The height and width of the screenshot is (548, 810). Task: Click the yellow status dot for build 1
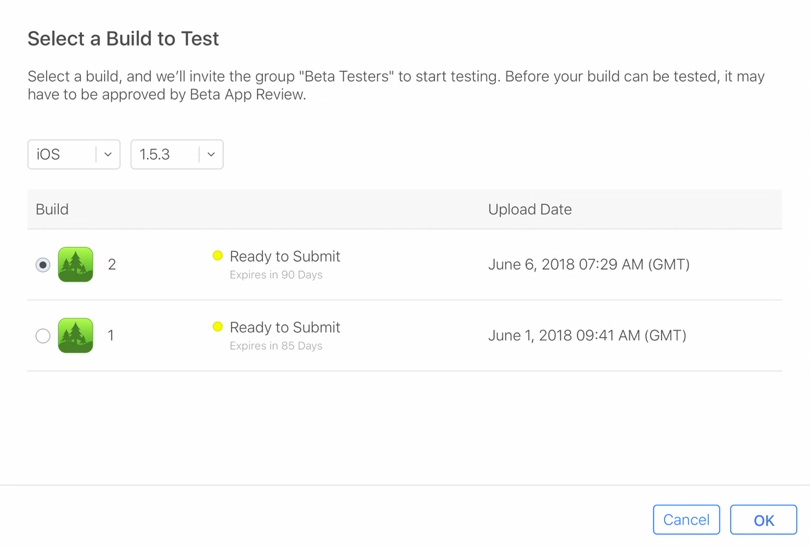click(218, 327)
